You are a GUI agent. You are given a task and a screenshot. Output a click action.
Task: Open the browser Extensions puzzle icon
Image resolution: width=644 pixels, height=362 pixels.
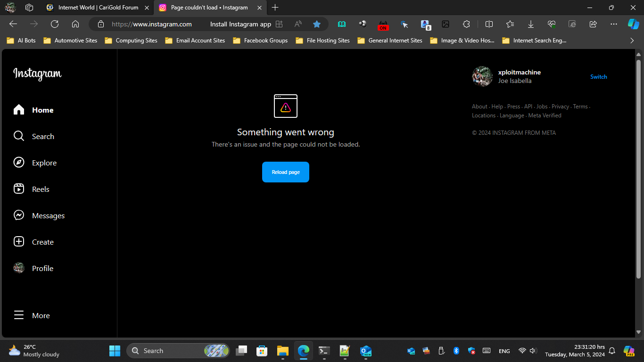(466, 24)
